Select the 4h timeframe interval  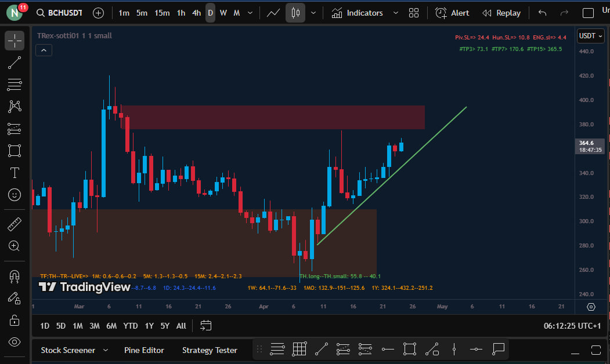pyautogui.click(x=197, y=13)
